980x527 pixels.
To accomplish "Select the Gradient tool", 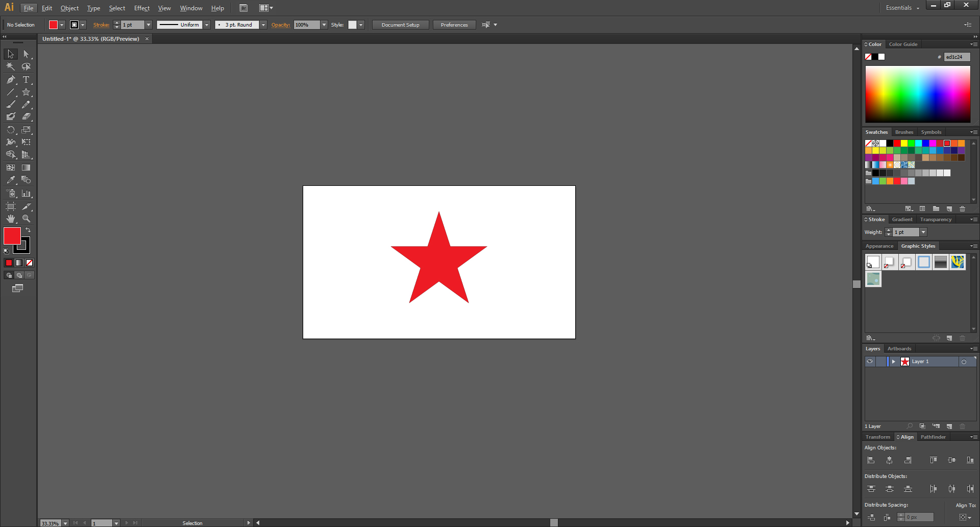I will pos(26,167).
